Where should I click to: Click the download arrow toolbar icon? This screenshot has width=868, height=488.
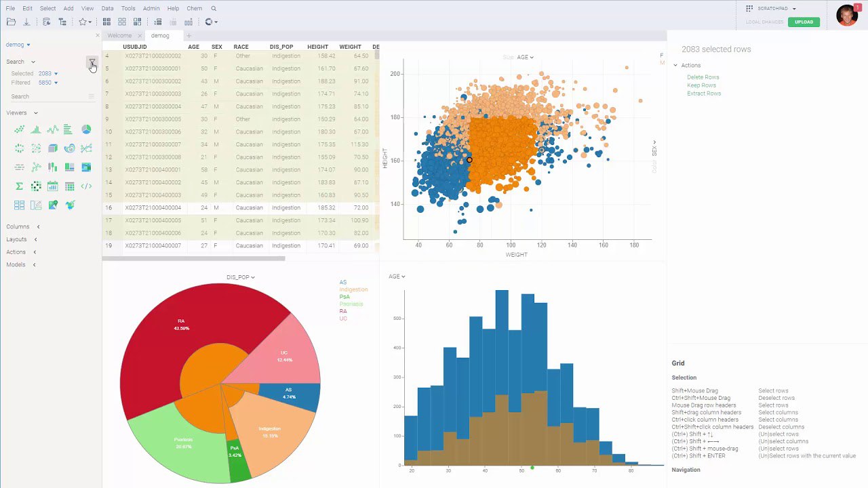26,22
